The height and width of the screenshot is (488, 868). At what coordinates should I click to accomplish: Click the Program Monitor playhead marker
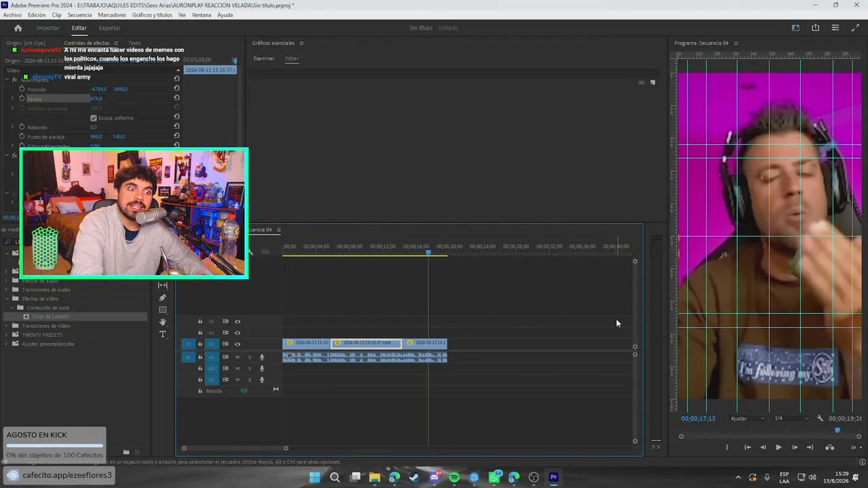tap(837, 430)
